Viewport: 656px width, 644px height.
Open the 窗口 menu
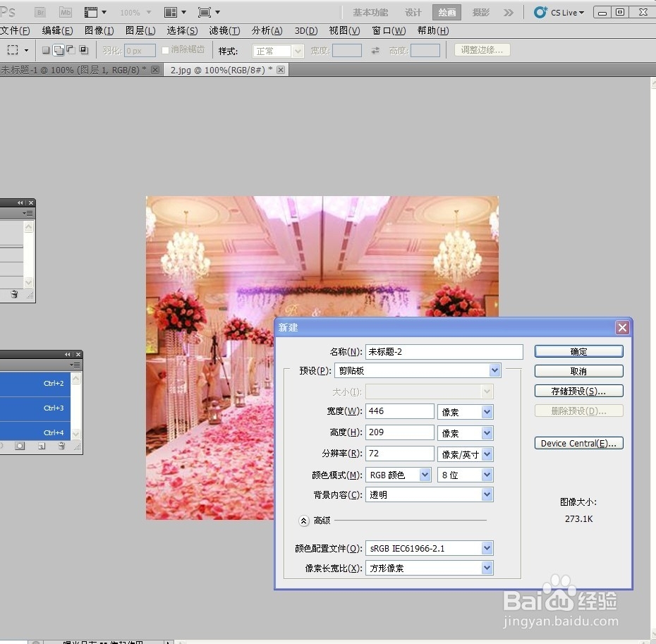(x=389, y=30)
